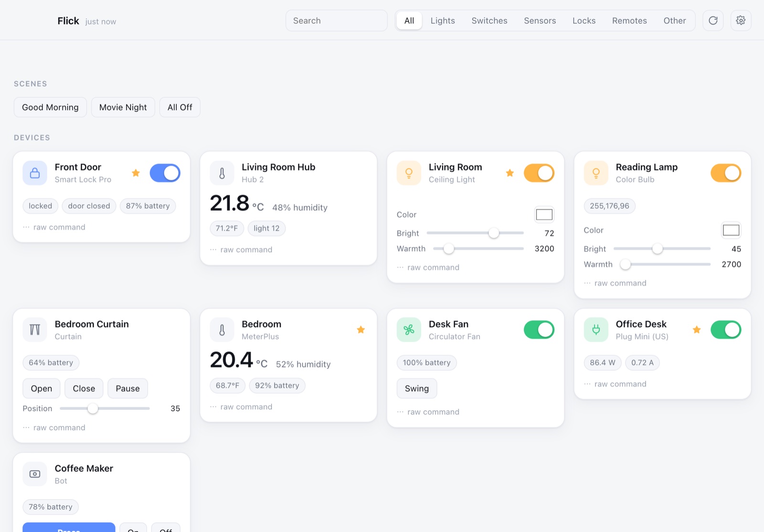Expand raw command under Living Room Hub
Viewport: 764px width, 532px height.
tap(241, 250)
